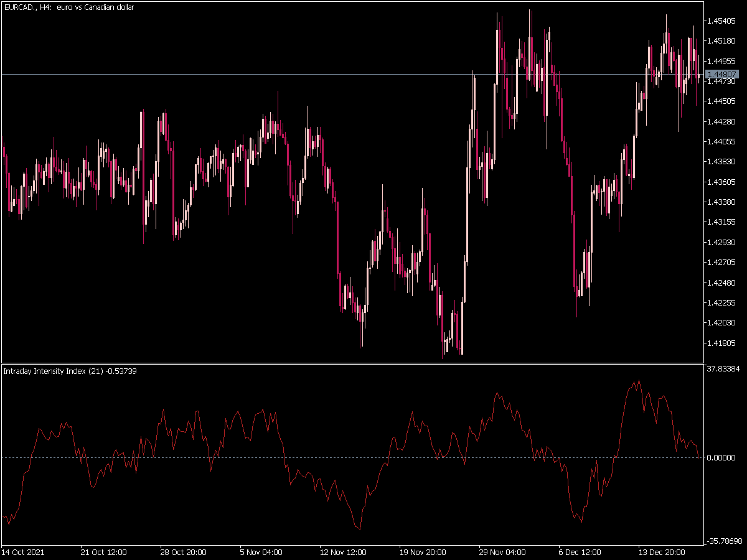747x560 pixels.
Task: Click the 12 Nov 12:00 time label
Action: point(342,552)
